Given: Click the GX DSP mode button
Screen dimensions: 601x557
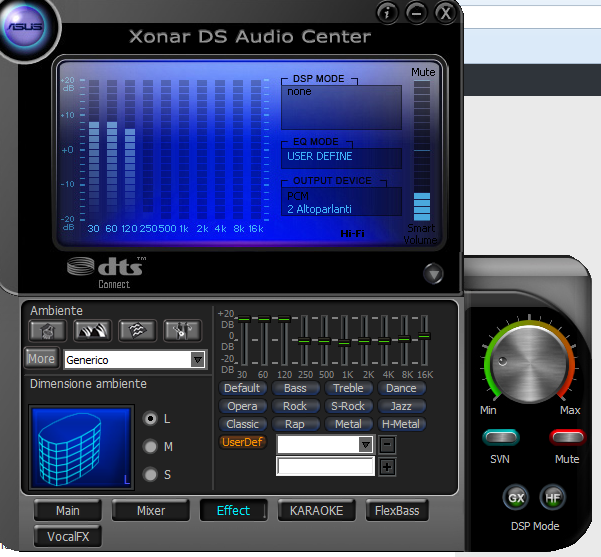Looking at the screenshot, I should (516, 498).
